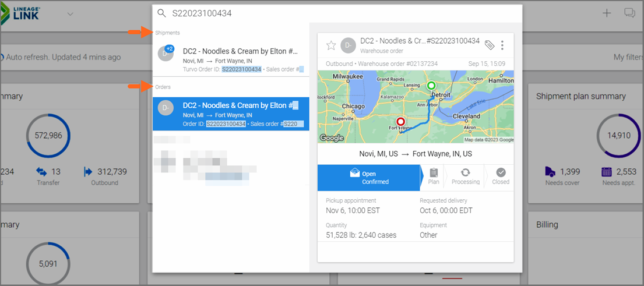
Task: Click the Pickup appointment value Nov 6, 10:00 EST
Action: click(x=353, y=211)
